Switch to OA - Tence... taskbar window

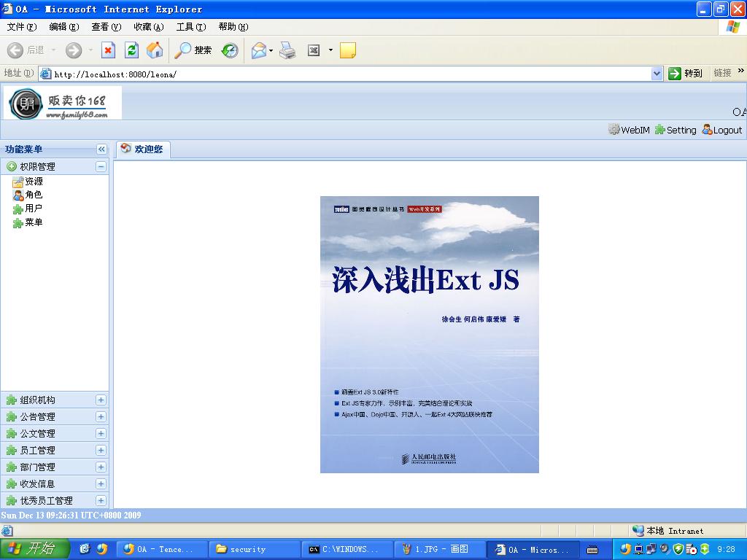click(162, 549)
